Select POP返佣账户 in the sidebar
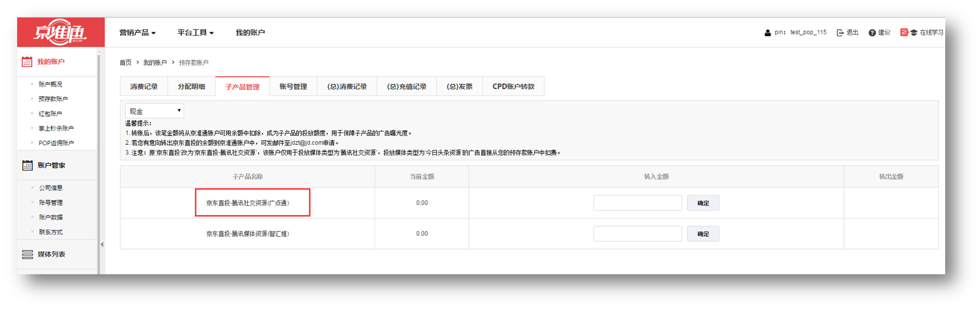Screen dimensions: 980x309 (x=56, y=143)
